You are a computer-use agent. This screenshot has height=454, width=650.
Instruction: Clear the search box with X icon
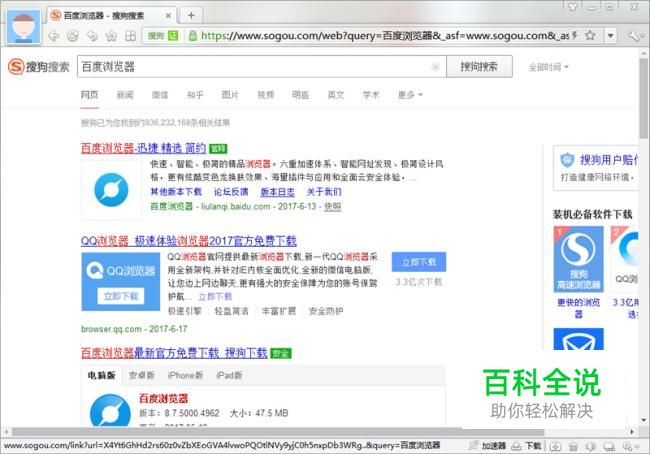(x=435, y=67)
